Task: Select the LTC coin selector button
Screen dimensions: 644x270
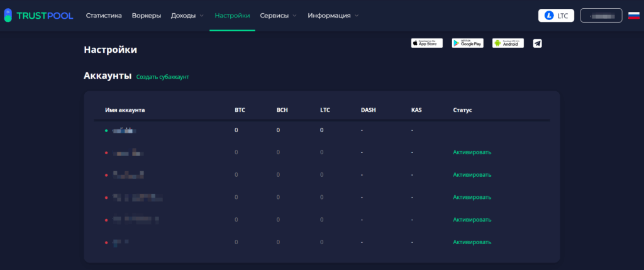Action: tap(556, 15)
